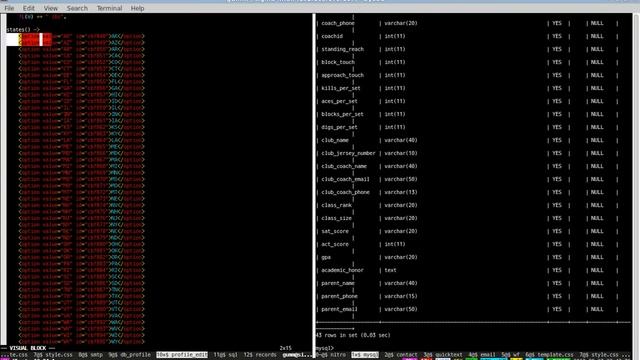Select the mysql window in right status bar
The width and height of the screenshot is (640, 360).
(x=365, y=355)
